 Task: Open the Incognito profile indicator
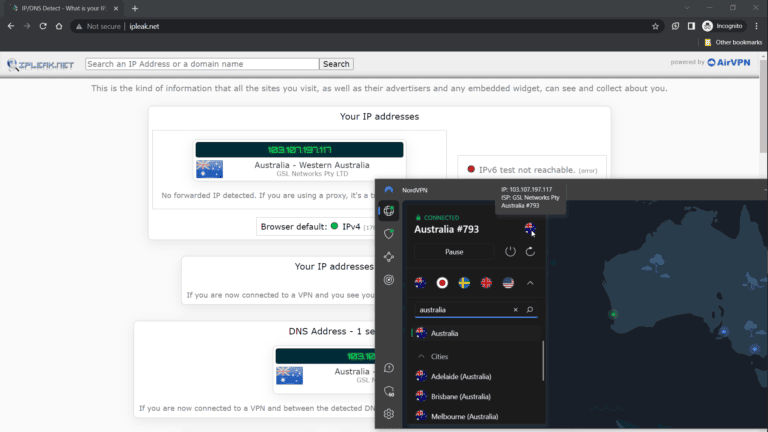(x=722, y=26)
